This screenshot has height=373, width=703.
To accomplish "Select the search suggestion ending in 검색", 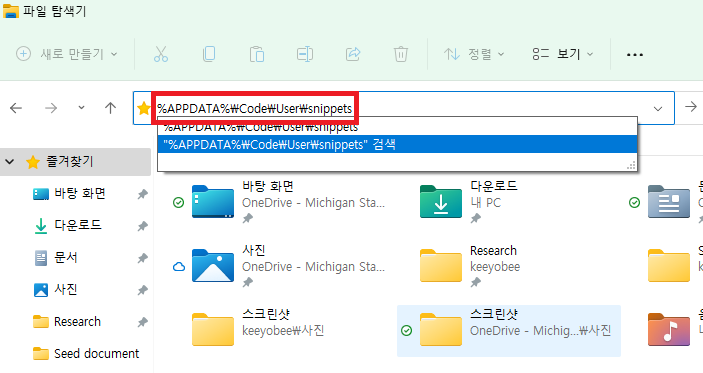I will [x=397, y=144].
